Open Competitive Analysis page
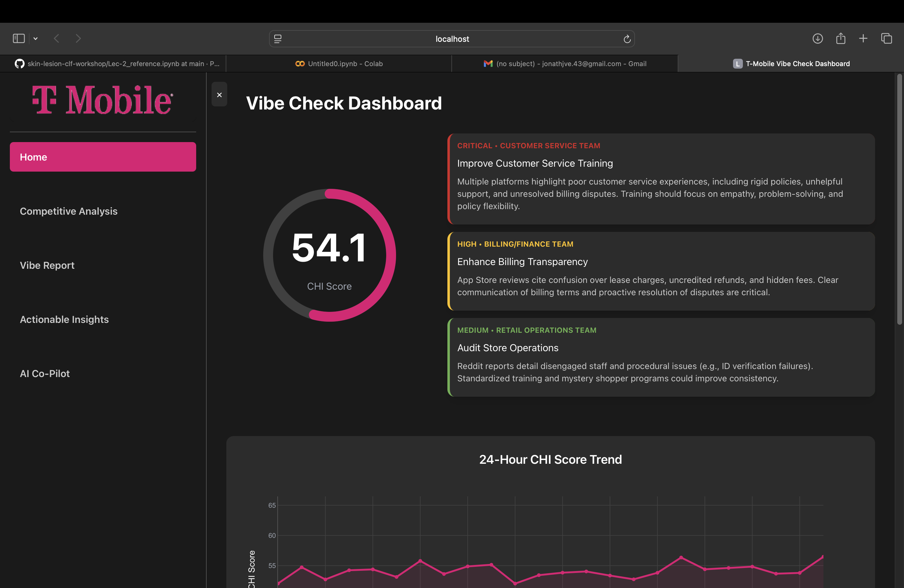The height and width of the screenshot is (588, 904). [69, 211]
